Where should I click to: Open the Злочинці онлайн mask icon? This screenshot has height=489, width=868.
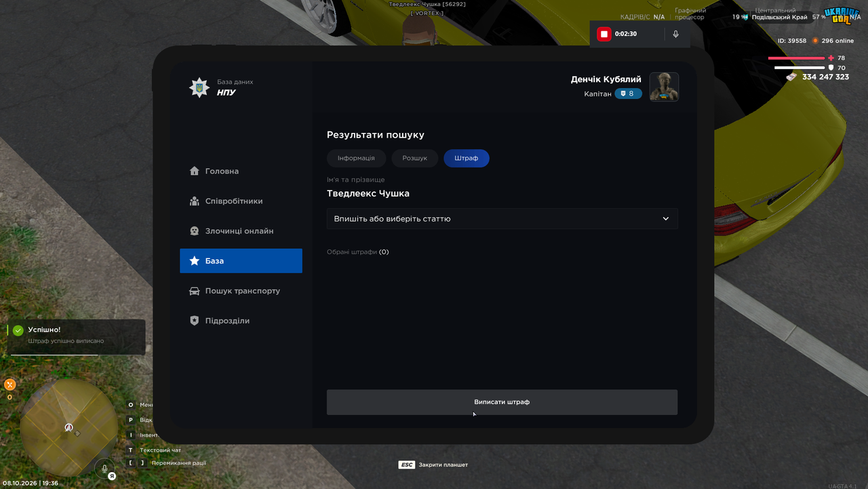(x=195, y=231)
